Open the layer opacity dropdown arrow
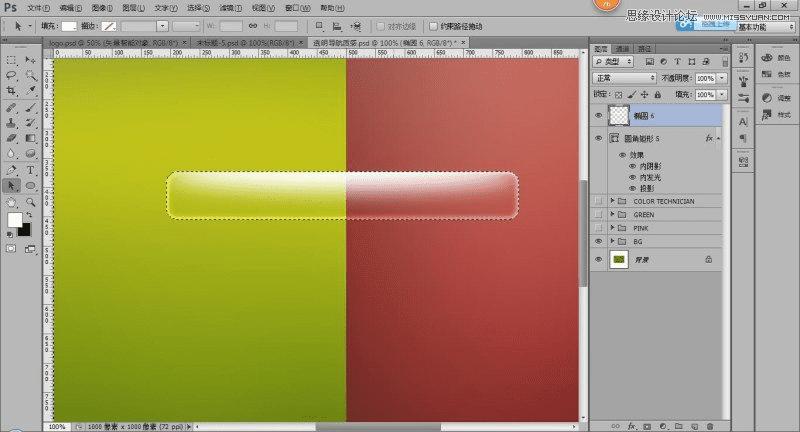 coord(722,78)
